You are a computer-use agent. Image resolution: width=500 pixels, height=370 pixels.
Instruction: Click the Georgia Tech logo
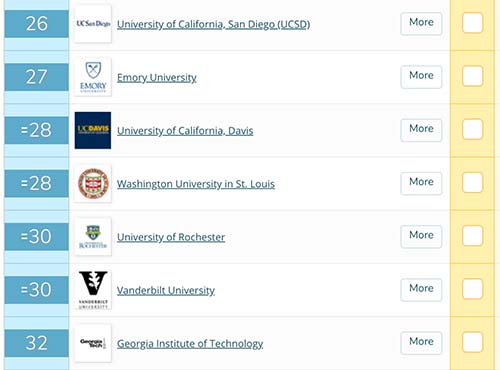point(93,343)
